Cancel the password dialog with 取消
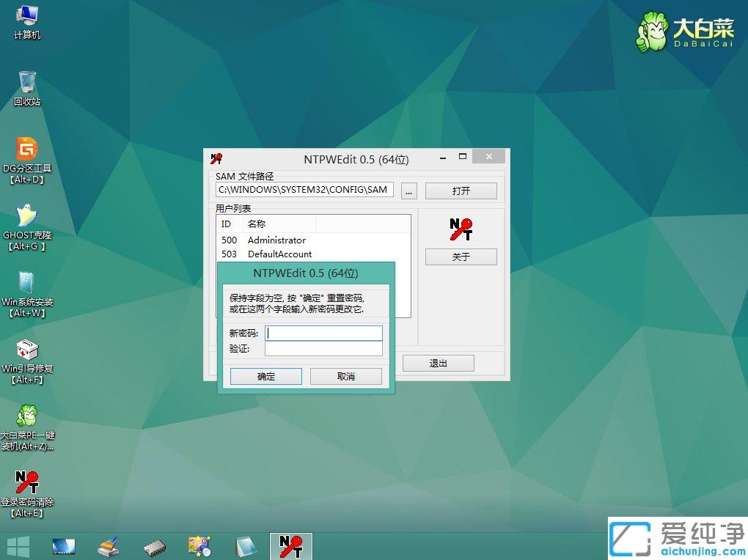This screenshot has width=748, height=560. [345, 376]
